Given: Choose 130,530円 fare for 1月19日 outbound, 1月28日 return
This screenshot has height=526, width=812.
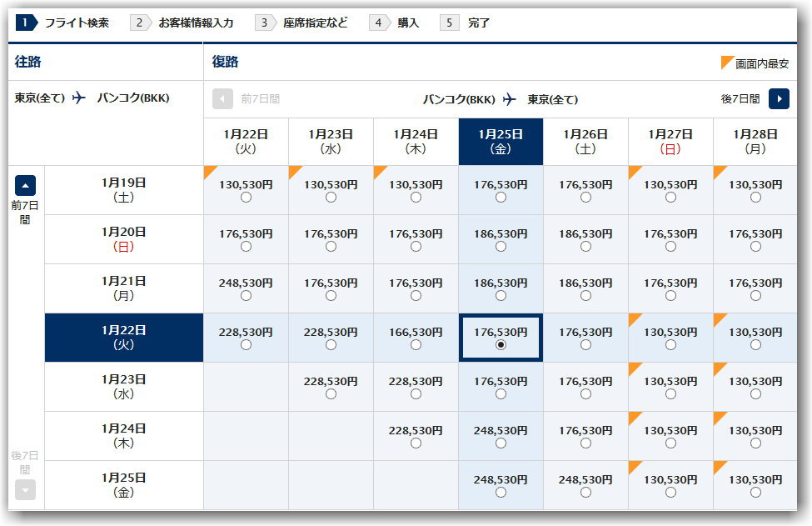Looking at the screenshot, I should click(755, 198).
